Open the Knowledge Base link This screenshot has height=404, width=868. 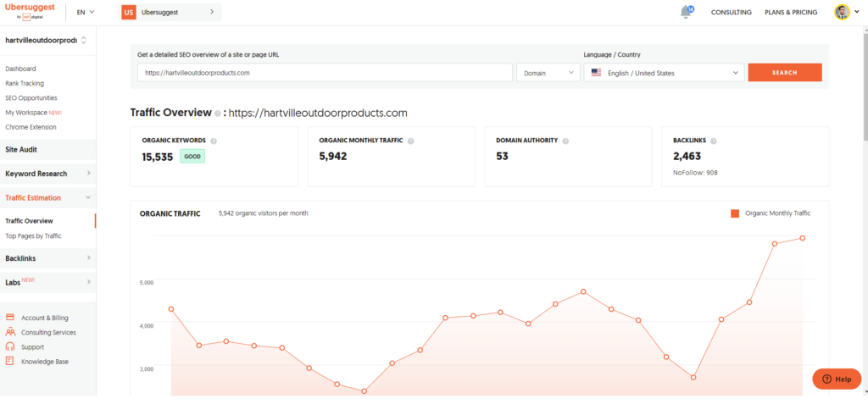tap(45, 362)
